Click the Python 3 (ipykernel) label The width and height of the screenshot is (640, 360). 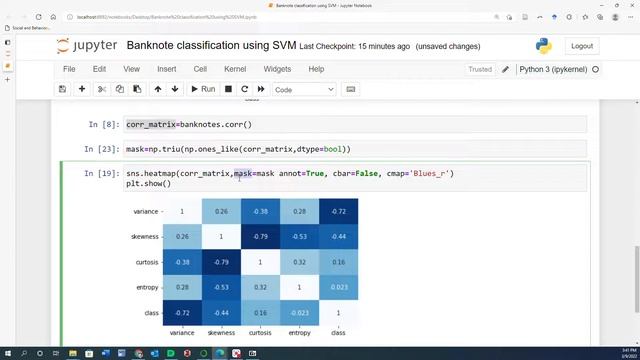point(553,69)
